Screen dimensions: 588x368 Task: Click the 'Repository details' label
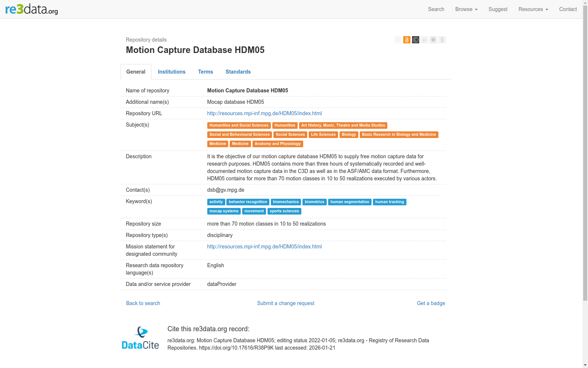point(146,40)
